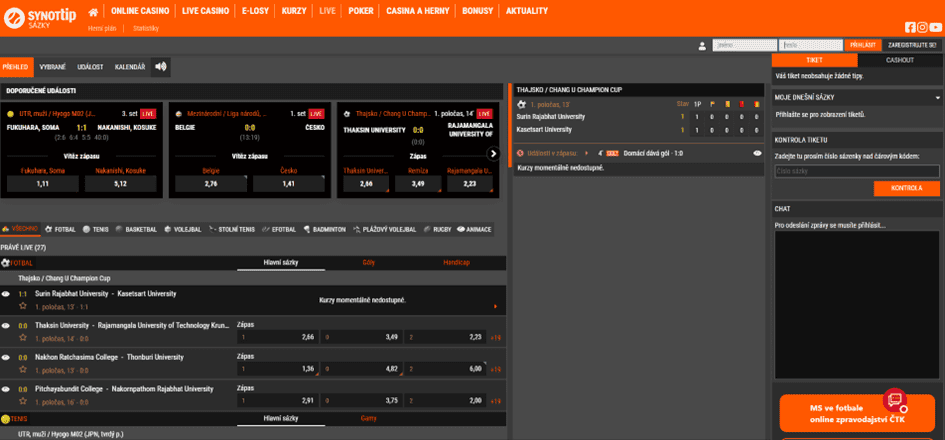945x440 pixels.
Task: Open the SYNOTtip Facebook page
Action: point(910,27)
